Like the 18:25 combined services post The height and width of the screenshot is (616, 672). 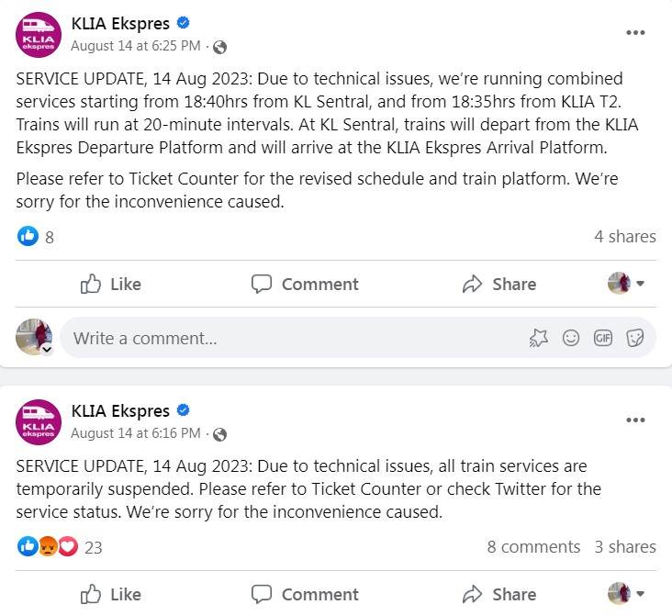tap(111, 285)
